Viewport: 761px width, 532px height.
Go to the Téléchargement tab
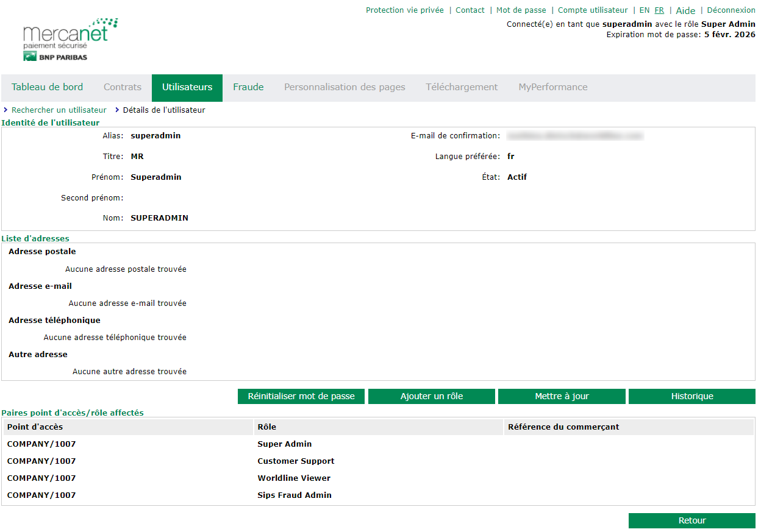coord(462,87)
